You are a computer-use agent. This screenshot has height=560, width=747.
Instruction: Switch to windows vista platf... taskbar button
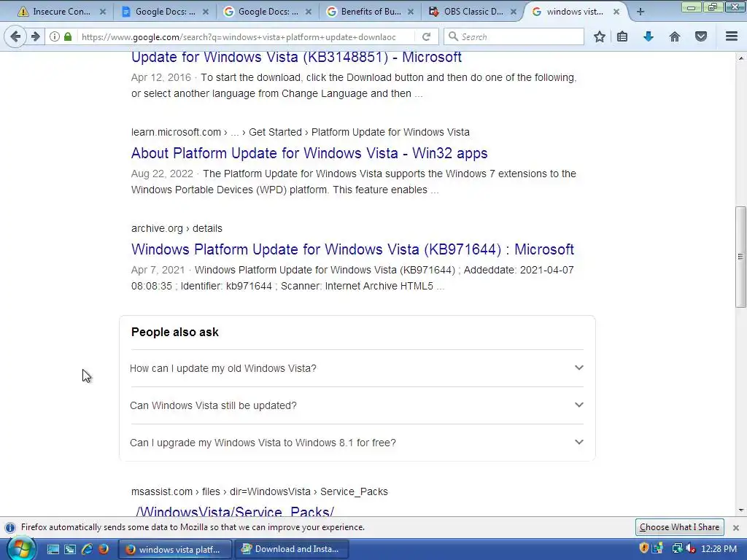tap(174, 549)
